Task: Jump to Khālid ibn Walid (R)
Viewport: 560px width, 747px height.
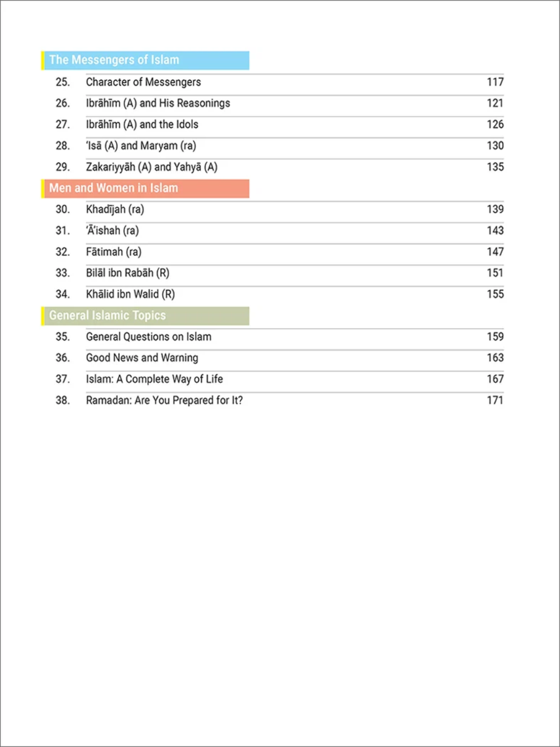Action: [x=130, y=294]
